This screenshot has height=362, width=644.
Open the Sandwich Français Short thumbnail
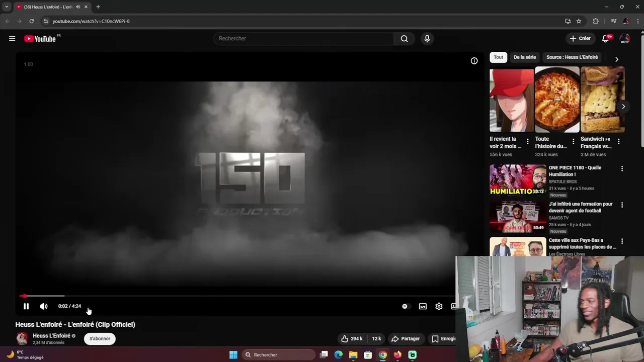602,100
